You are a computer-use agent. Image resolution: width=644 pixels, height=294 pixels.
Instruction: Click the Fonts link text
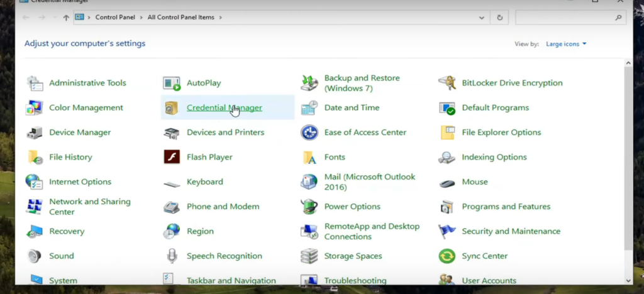click(x=335, y=157)
